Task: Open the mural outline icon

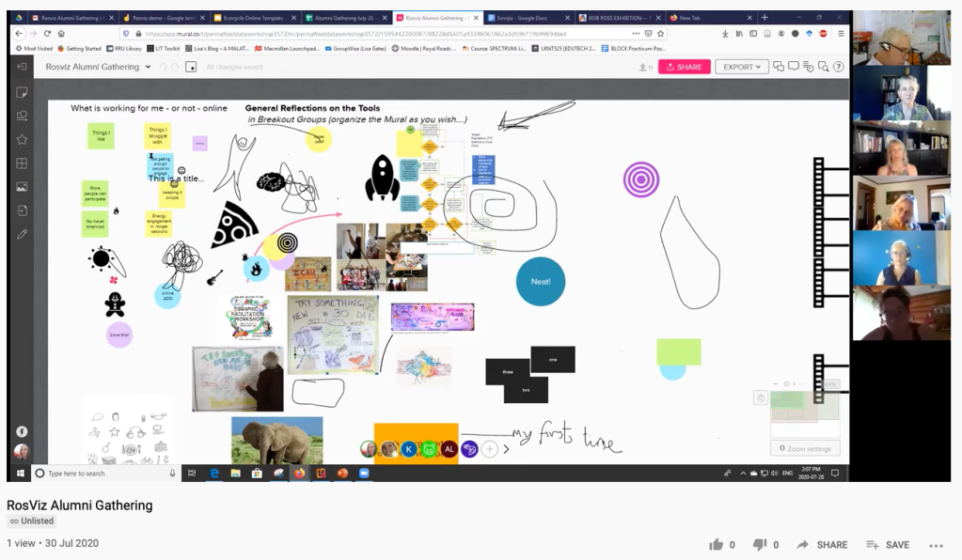Action: [x=191, y=67]
